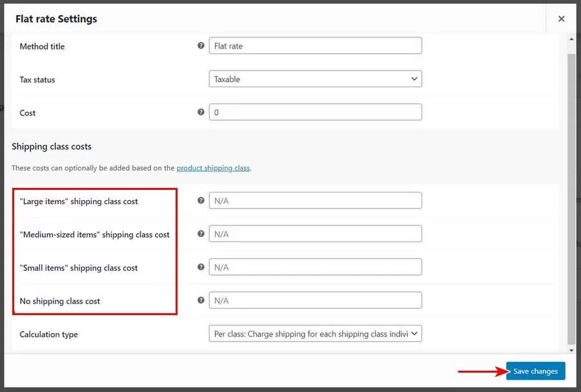Screen dimensions: 581x392
Task: Open the product shipping class link
Action: 213,168
